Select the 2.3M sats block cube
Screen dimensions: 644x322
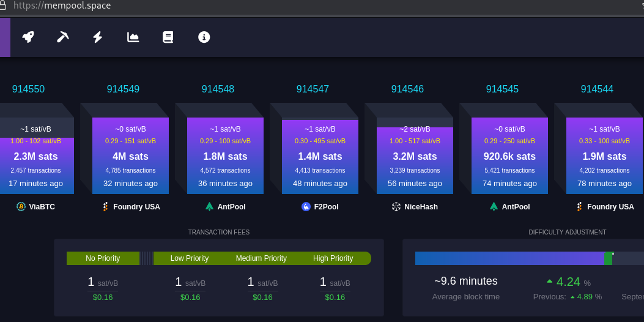(35, 156)
